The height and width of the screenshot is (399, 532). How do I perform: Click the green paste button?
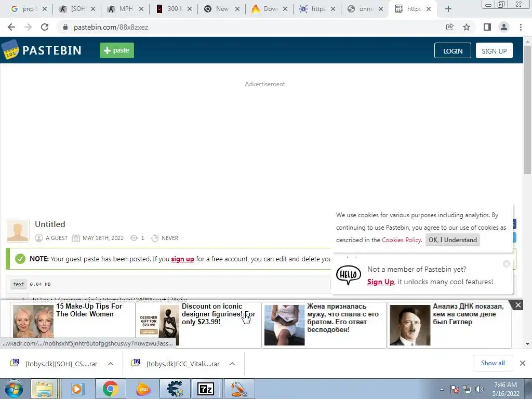[x=117, y=50]
